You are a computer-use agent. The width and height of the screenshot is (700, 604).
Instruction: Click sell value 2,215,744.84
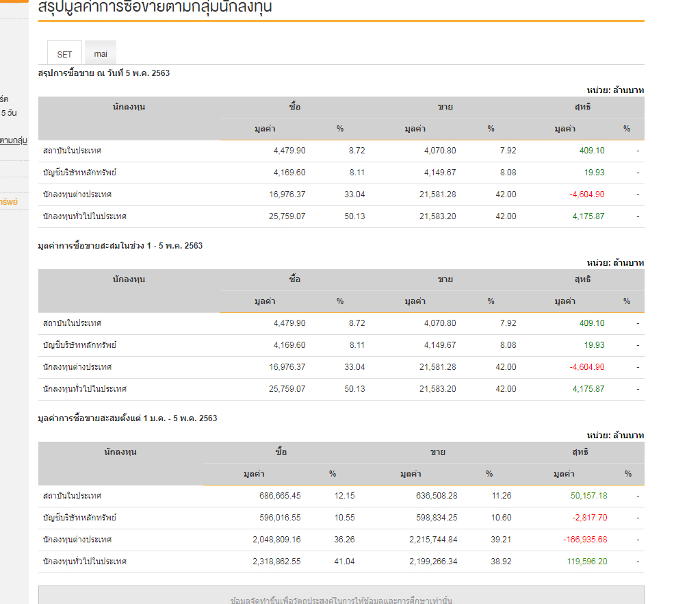coord(434,539)
